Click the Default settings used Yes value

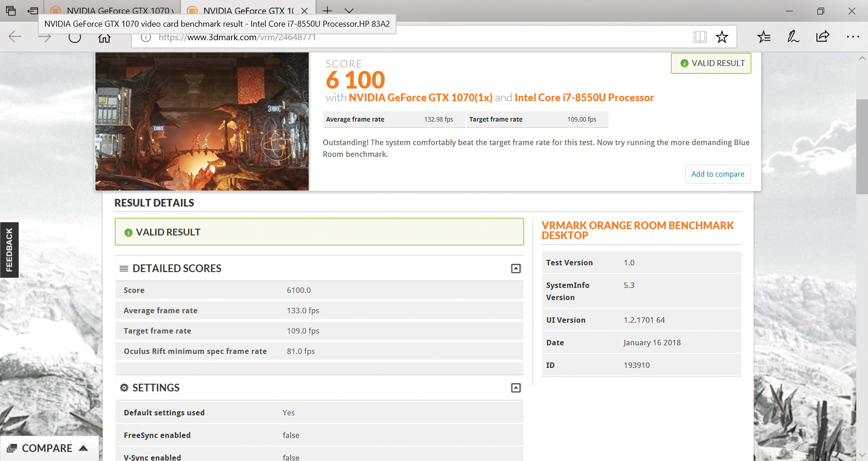(288, 413)
